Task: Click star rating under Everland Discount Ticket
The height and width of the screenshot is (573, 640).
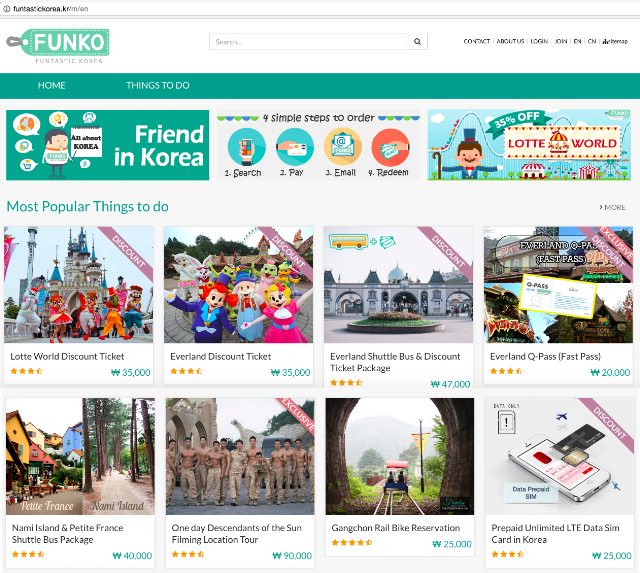Action: click(187, 371)
